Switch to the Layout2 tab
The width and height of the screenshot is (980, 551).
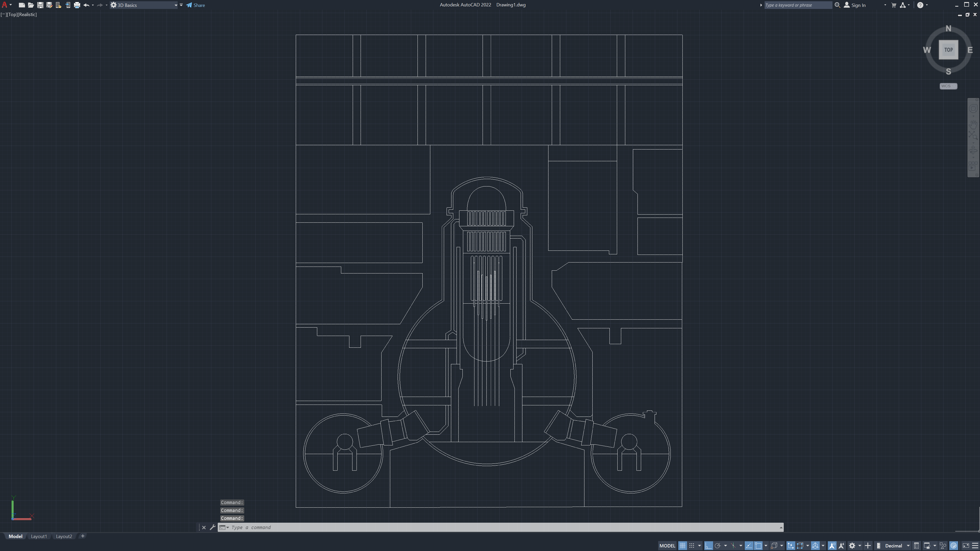click(x=64, y=536)
